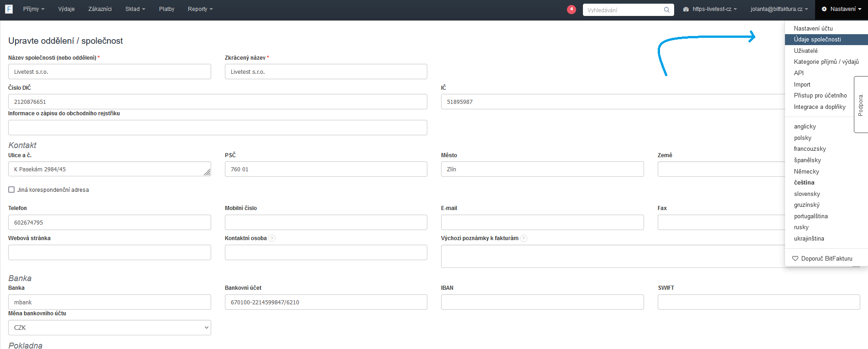
Task: Switch language to polsky
Action: 802,138
